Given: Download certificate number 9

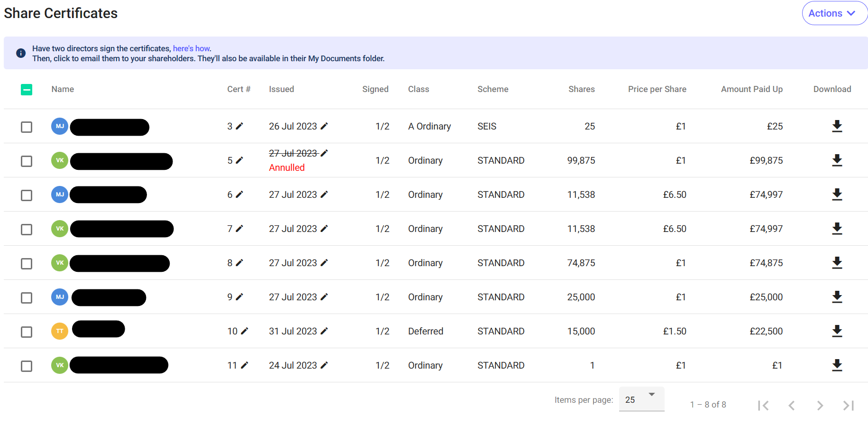Looking at the screenshot, I should pyautogui.click(x=837, y=297).
